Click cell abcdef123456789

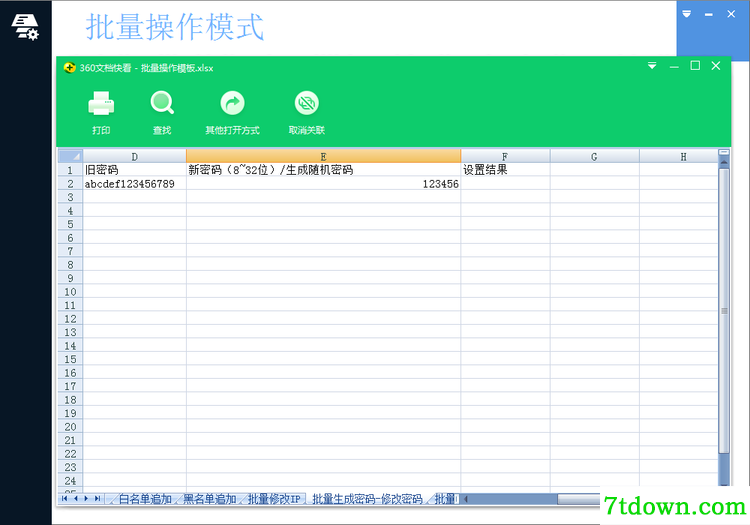point(134,184)
